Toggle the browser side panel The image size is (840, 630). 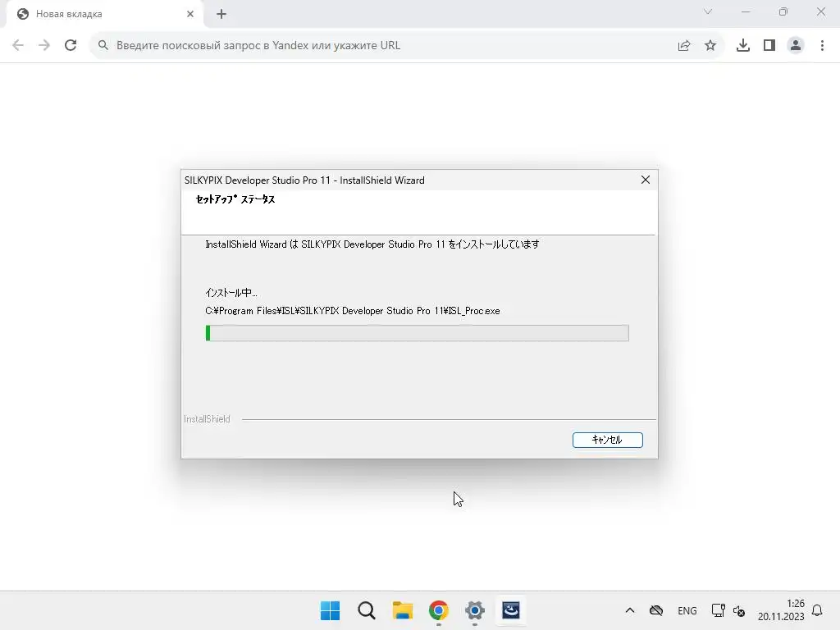coord(769,46)
